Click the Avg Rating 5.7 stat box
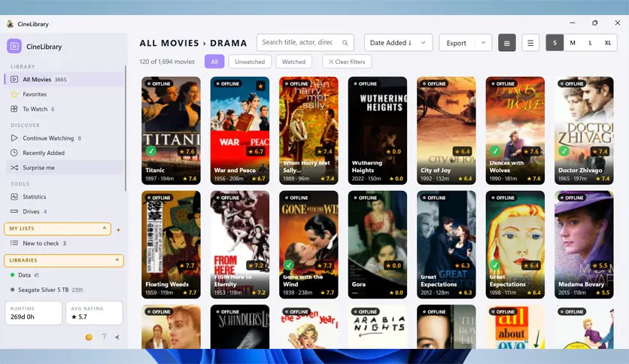The width and height of the screenshot is (629, 364). tap(94, 313)
